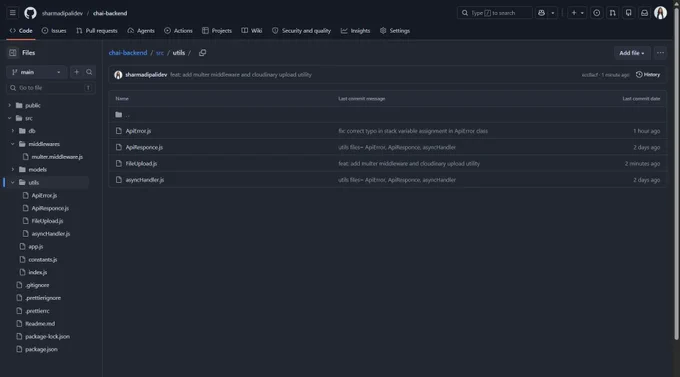Focus the Go to file input

click(51, 88)
